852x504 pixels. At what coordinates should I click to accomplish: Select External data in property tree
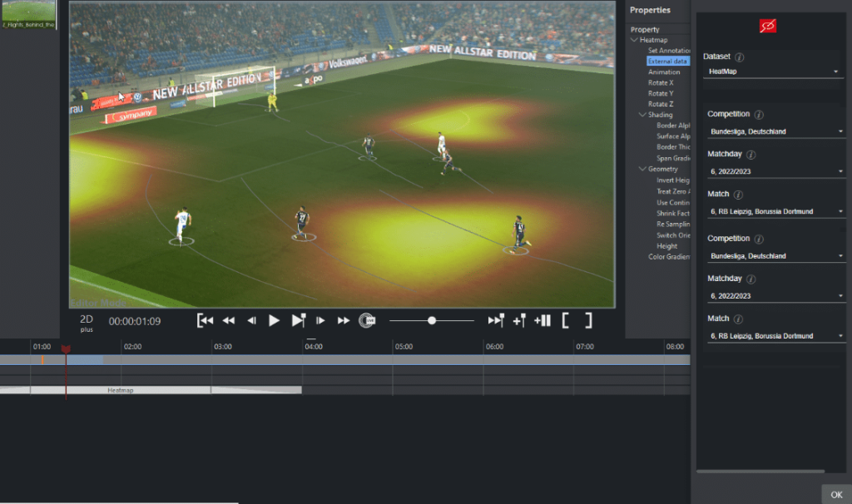(x=668, y=62)
